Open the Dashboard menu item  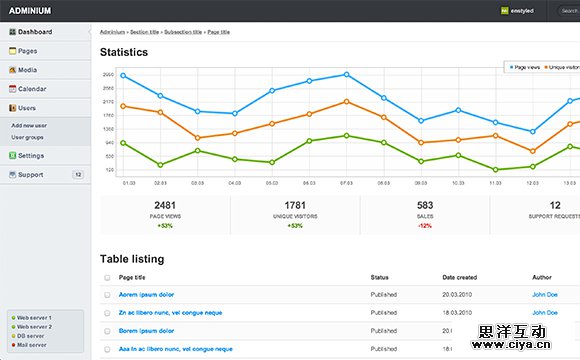pos(45,32)
